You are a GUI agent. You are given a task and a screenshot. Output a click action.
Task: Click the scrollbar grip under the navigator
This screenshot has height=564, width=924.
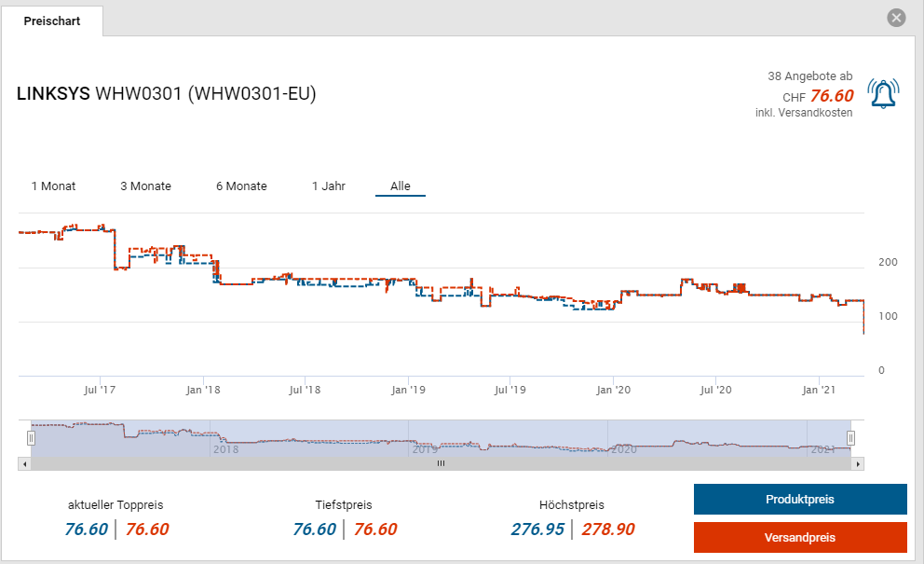click(x=442, y=463)
